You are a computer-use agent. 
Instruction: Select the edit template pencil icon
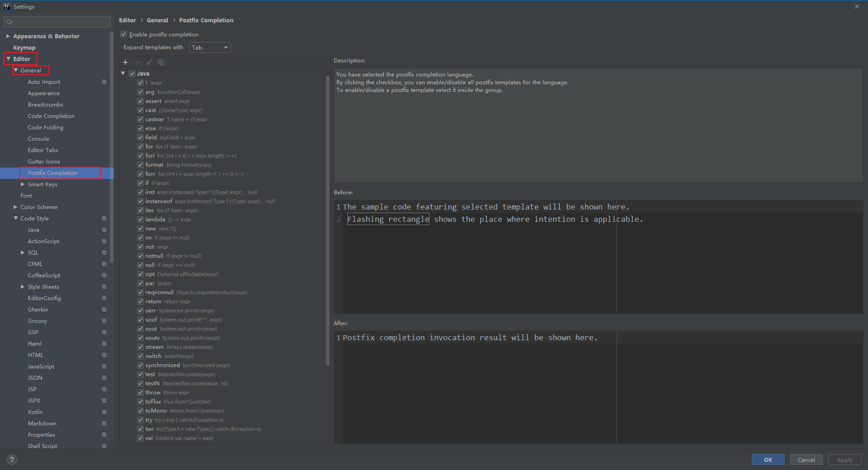pos(149,62)
